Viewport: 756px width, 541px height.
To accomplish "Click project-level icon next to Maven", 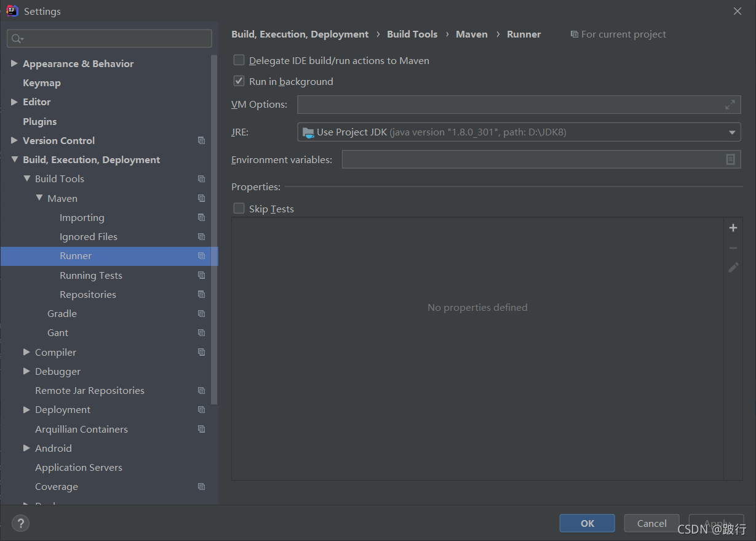I will click(x=201, y=198).
